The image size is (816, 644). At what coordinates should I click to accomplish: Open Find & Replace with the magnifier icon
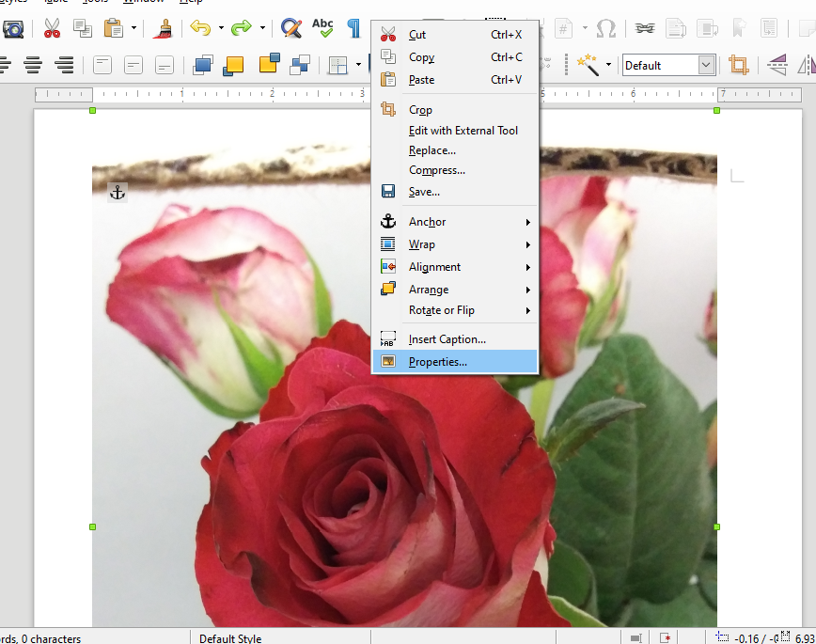[x=291, y=29]
